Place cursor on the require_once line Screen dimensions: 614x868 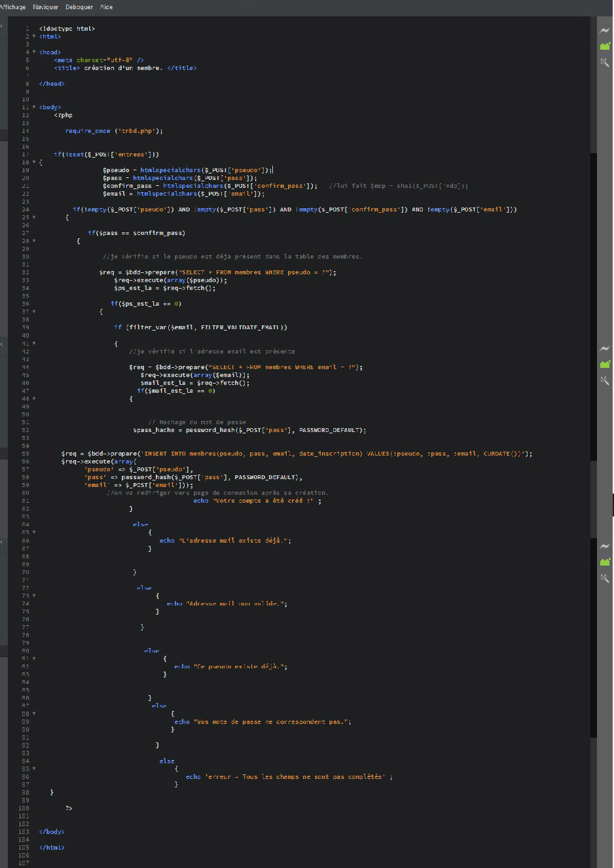coord(113,131)
